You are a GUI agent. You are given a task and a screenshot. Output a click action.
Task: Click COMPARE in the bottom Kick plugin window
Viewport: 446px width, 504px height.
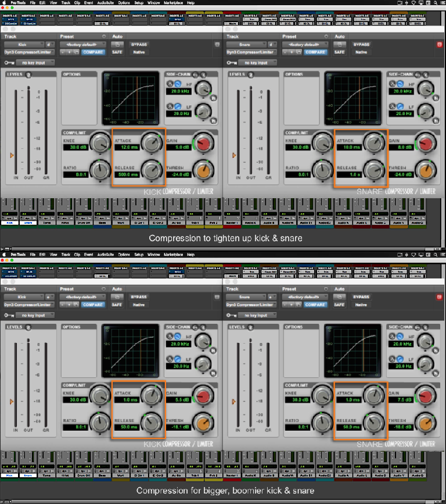click(x=92, y=305)
